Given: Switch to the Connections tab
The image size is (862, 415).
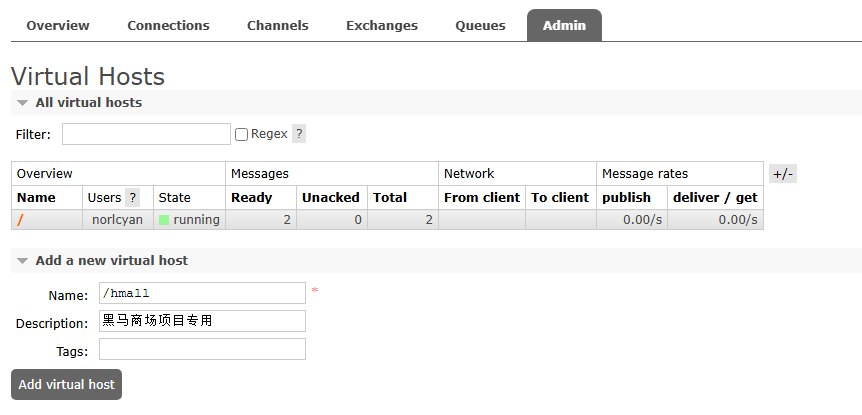Looking at the screenshot, I should (168, 25).
